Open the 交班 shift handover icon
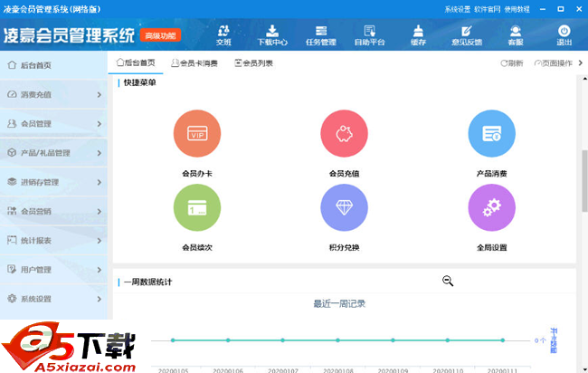Image resolution: width=588 pixels, height=373 pixels. [223, 35]
